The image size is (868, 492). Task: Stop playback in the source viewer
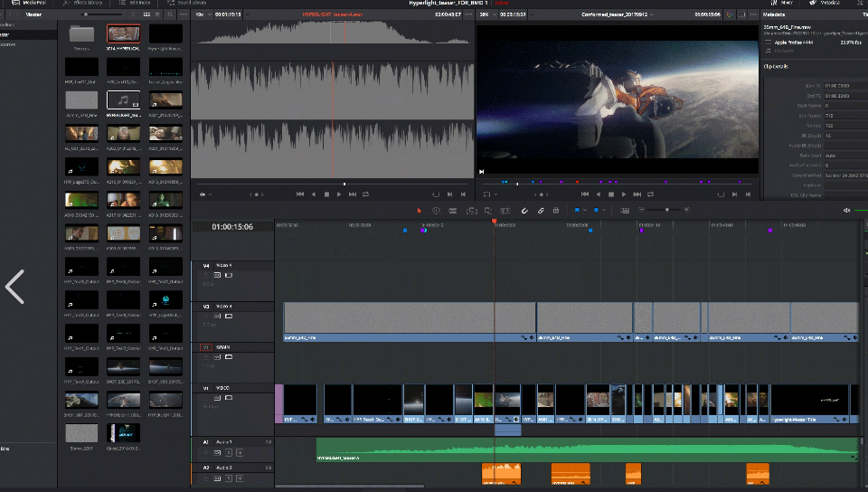pyautogui.click(x=326, y=194)
